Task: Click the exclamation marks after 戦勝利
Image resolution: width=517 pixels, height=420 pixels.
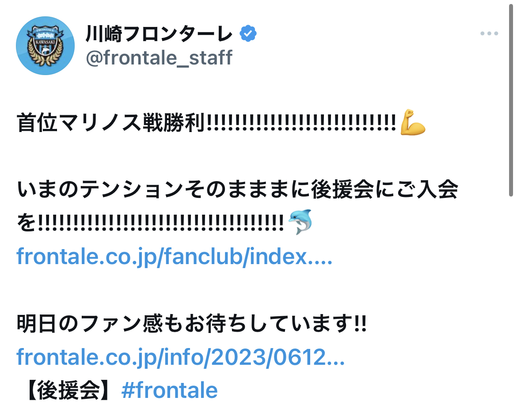Action: [x=301, y=122]
